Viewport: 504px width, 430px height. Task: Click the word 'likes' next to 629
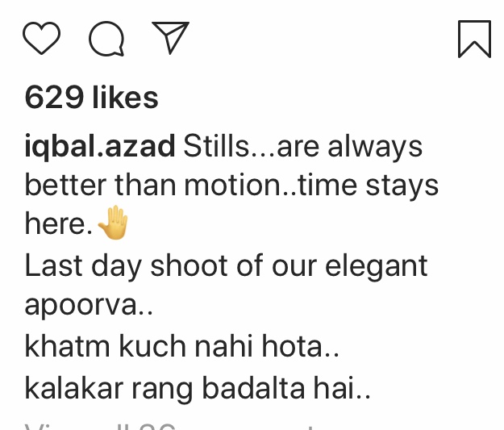pos(125,98)
